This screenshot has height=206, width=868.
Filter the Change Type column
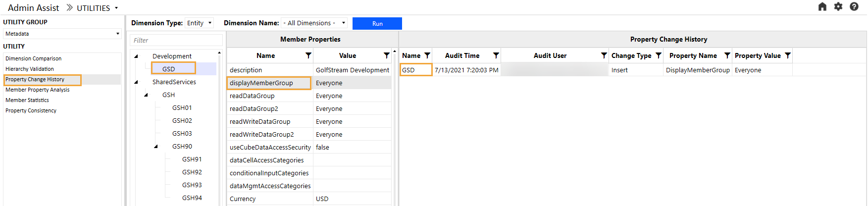click(658, 55)
